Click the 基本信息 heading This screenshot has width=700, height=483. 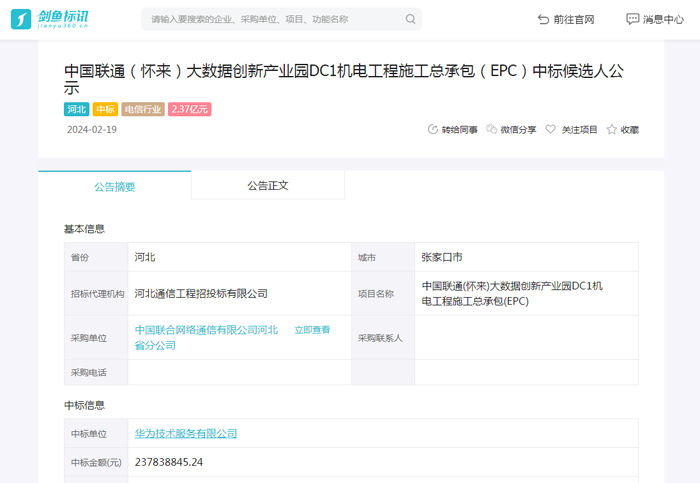click(x=84, y=229)
